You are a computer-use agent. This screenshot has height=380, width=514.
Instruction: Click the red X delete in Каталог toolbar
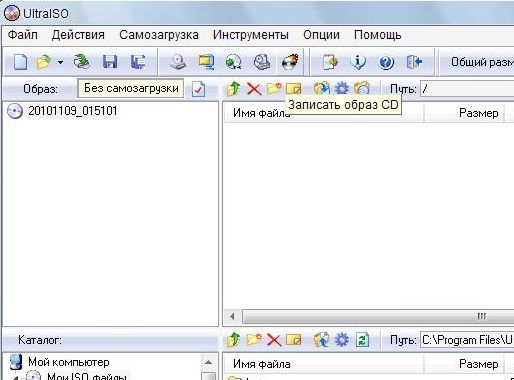[x=274, y=340]
